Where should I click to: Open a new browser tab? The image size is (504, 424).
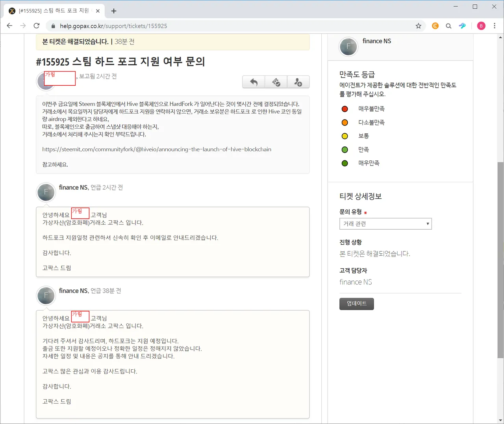(114, 11)
